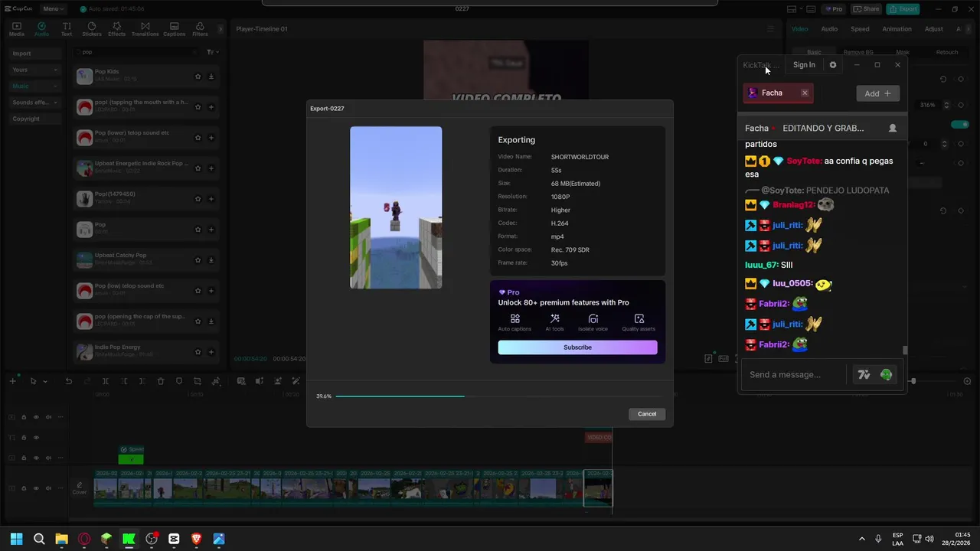Open the audio filter sort dropdown
980x551 pixels.
click(x=212, y=52)
